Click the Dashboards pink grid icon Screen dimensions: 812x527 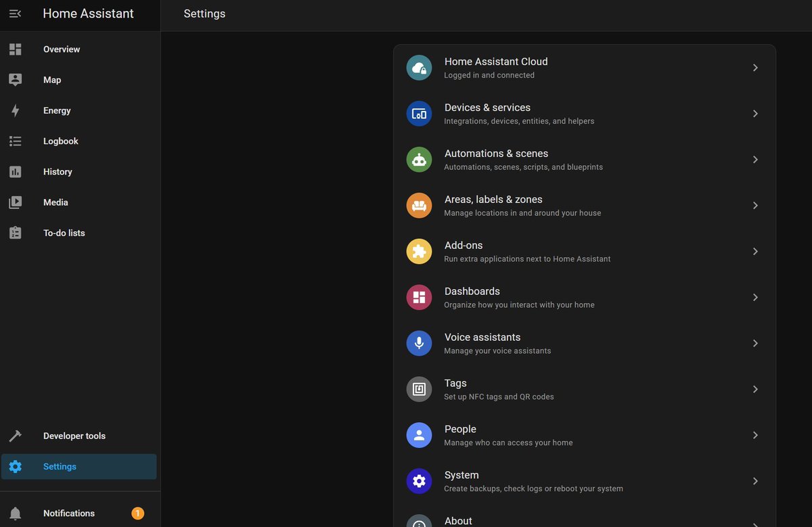[419, 298]
